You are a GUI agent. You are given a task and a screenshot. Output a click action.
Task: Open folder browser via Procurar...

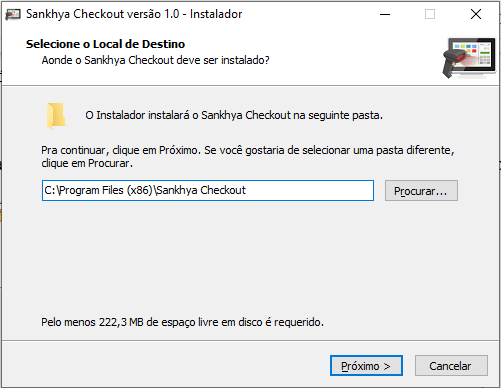[421, 191]
